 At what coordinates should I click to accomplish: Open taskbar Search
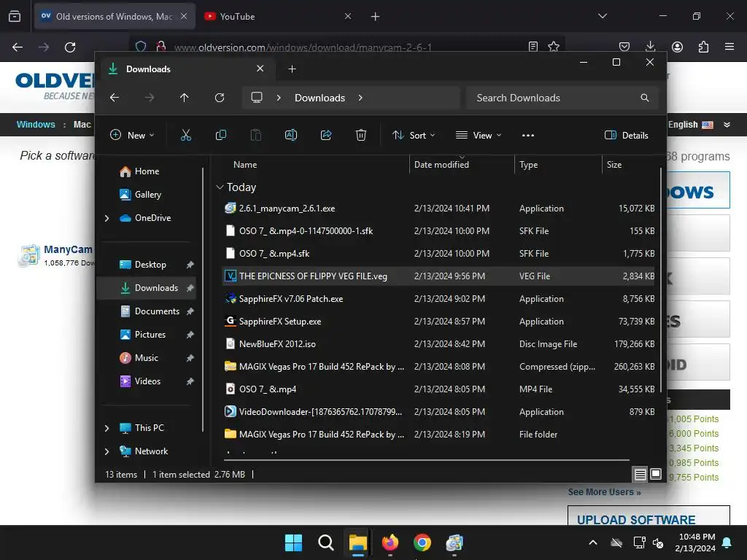pos(326,542)
